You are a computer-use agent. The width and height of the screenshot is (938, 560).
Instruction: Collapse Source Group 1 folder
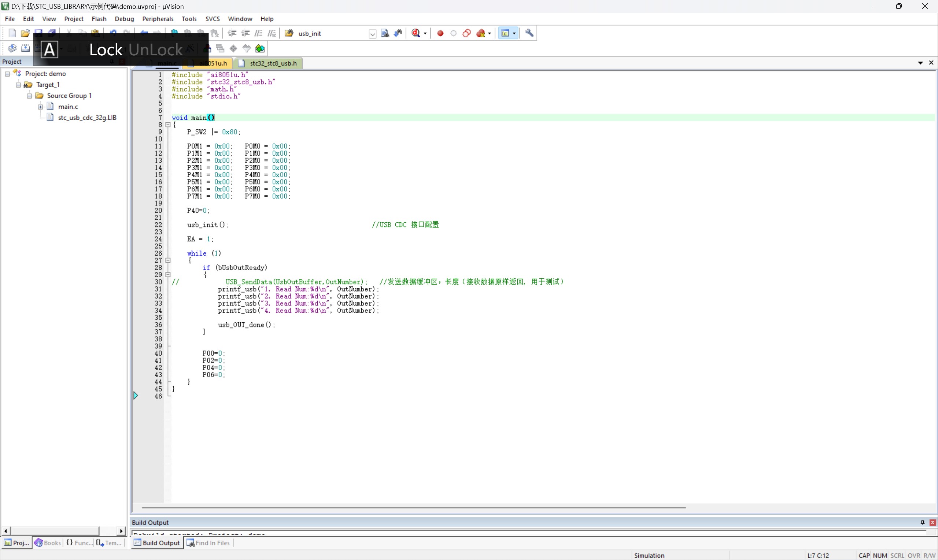pos(29,96)
